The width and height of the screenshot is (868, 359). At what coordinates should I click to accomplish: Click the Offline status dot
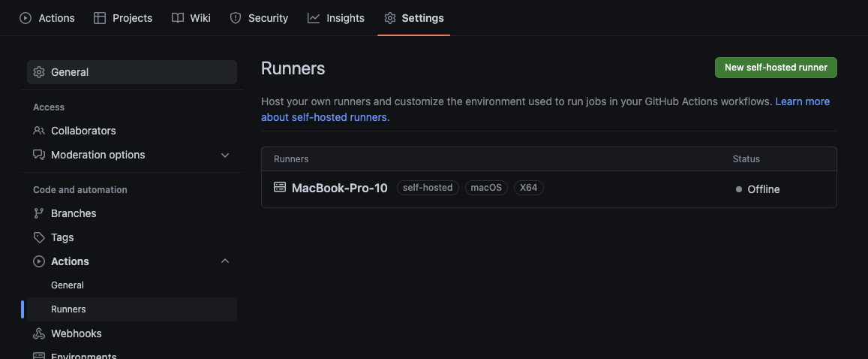(738, 189)
